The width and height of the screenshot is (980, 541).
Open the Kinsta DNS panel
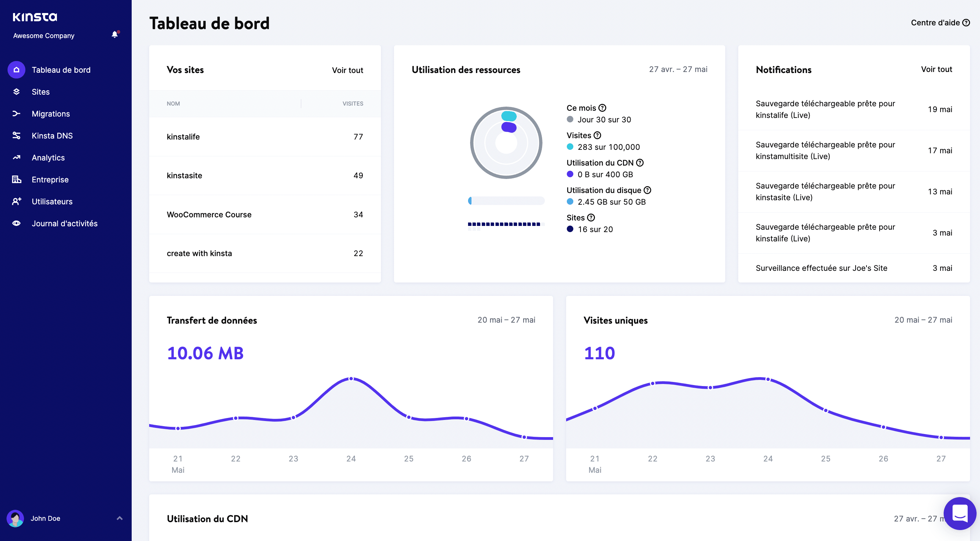[52, 135]
